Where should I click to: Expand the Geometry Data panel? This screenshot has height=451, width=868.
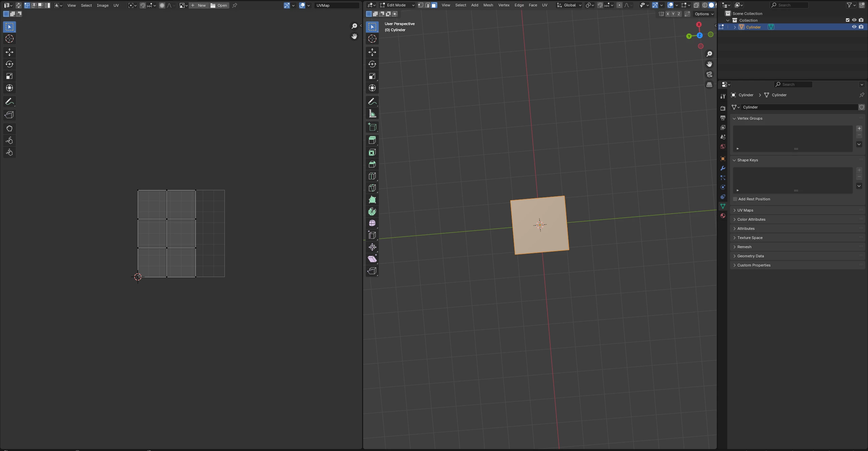[750, 256]
